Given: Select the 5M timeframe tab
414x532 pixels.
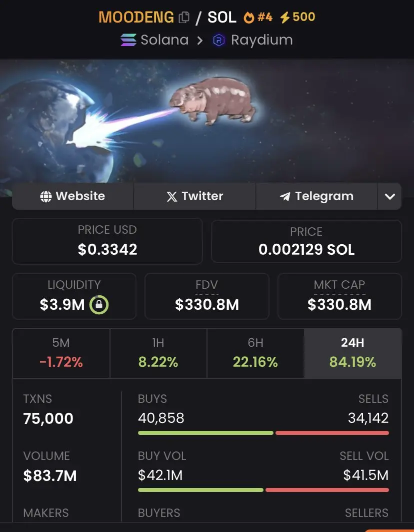Looking at the screenshot, I should coord(61,353).
